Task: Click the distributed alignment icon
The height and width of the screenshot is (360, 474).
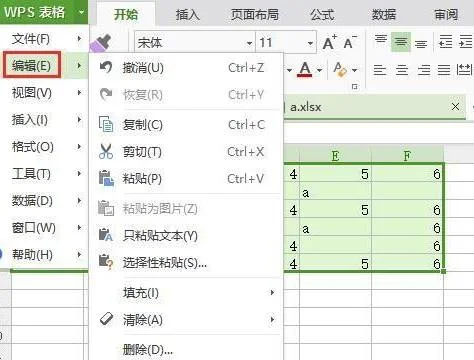Action: click(465, 70)
